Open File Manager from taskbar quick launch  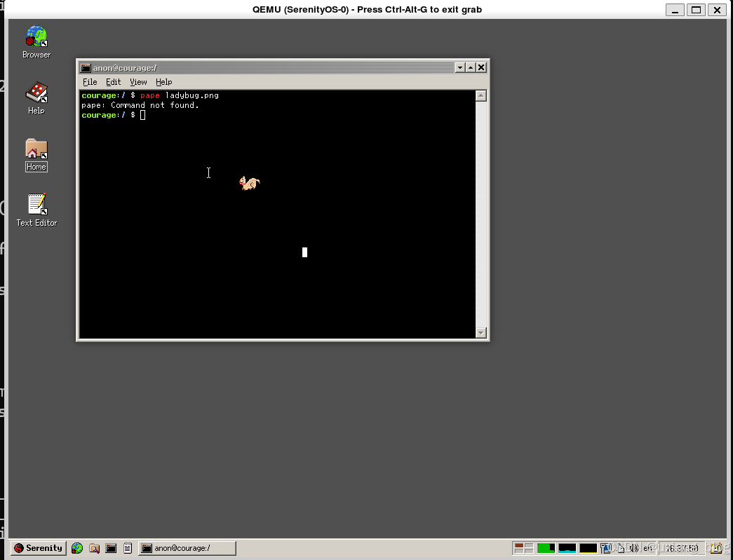click(94, 548)
